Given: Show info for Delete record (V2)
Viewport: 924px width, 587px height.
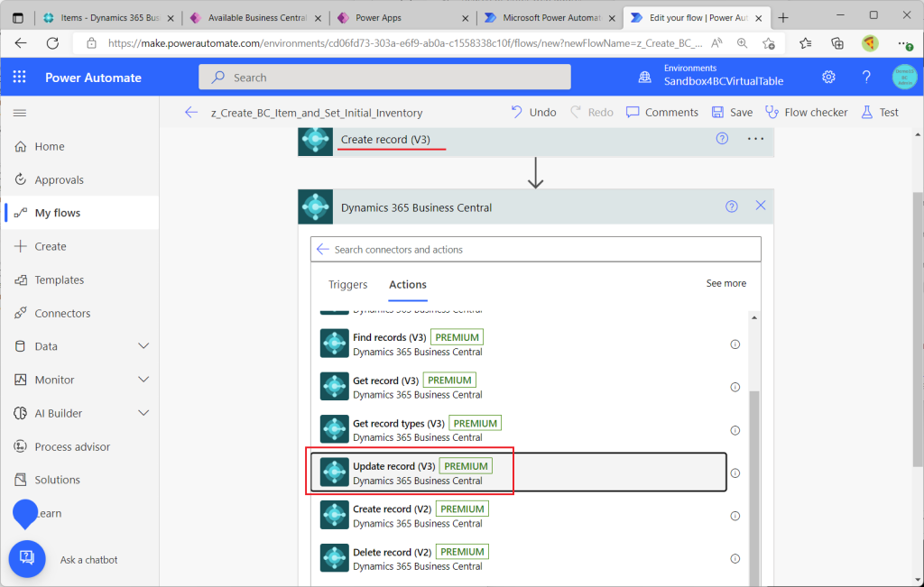Looking at the screenshot, I should tap(735, 559).
